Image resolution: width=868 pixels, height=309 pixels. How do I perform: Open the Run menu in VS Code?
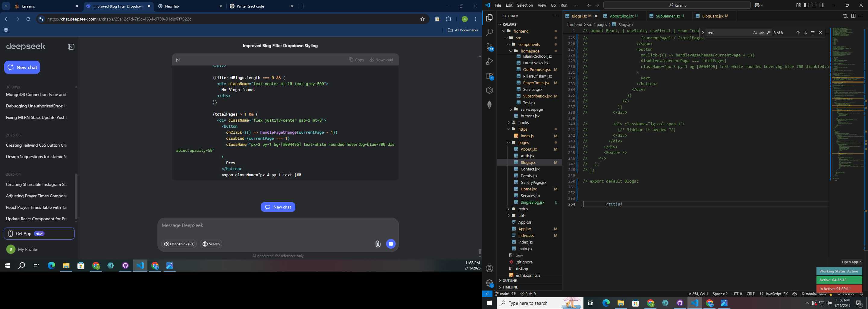tap(564, 5)
